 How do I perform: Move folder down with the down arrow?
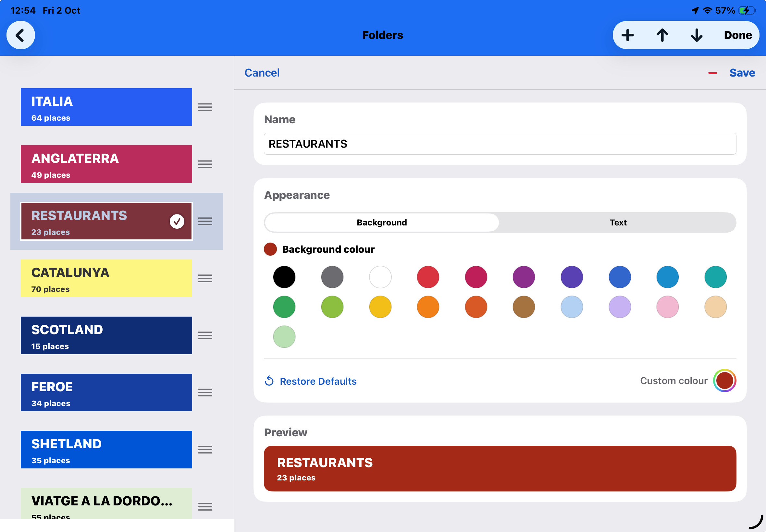tap(696, 35)
